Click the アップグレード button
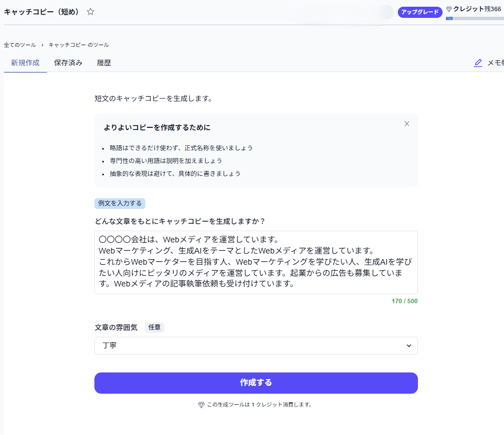The height and width of the screenshot is (435, 504). [x=420, y=12]
